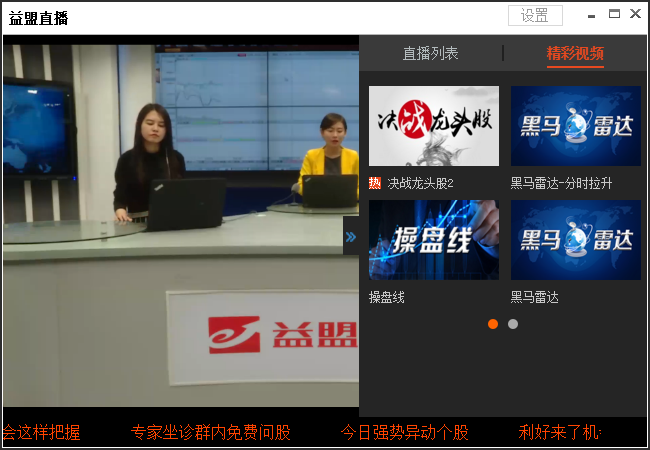Open the 设置 settings button
650x450 pixels.
click(x=535, y=16)
